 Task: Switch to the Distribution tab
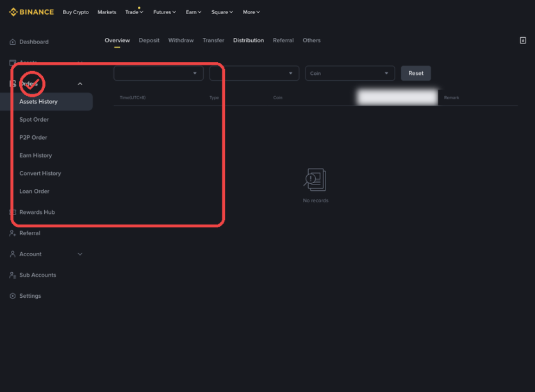(249, 40)
